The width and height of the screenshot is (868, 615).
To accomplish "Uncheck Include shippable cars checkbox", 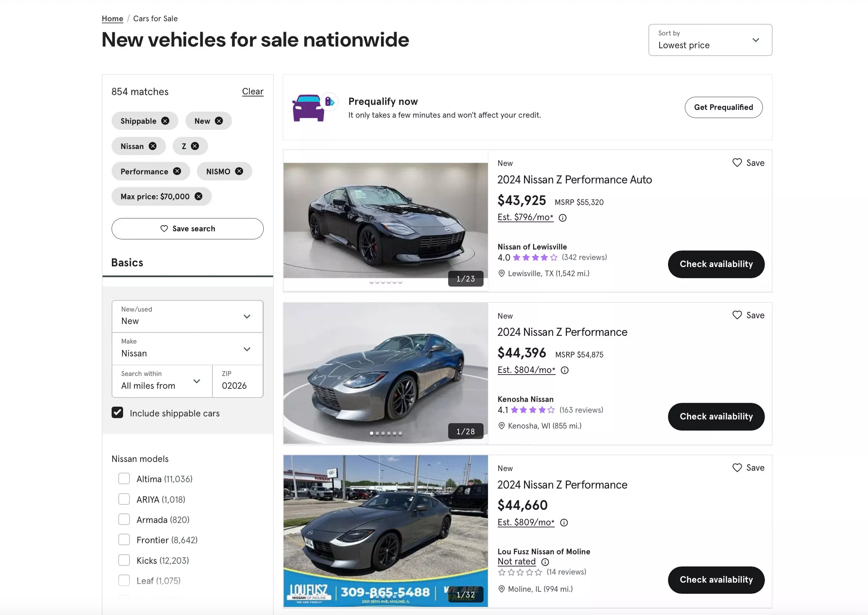I will [118, 413].
